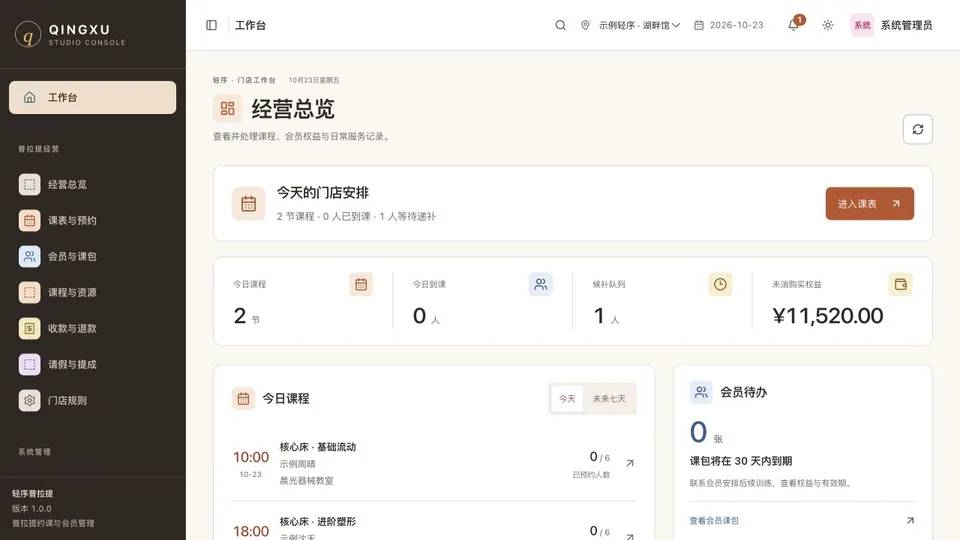
Task: Open the notification bell
Action: [793, 25]
